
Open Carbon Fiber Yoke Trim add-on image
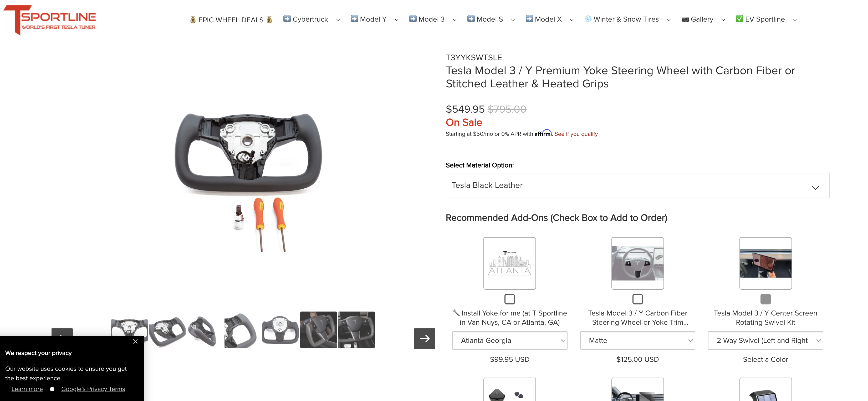[637, 263]
